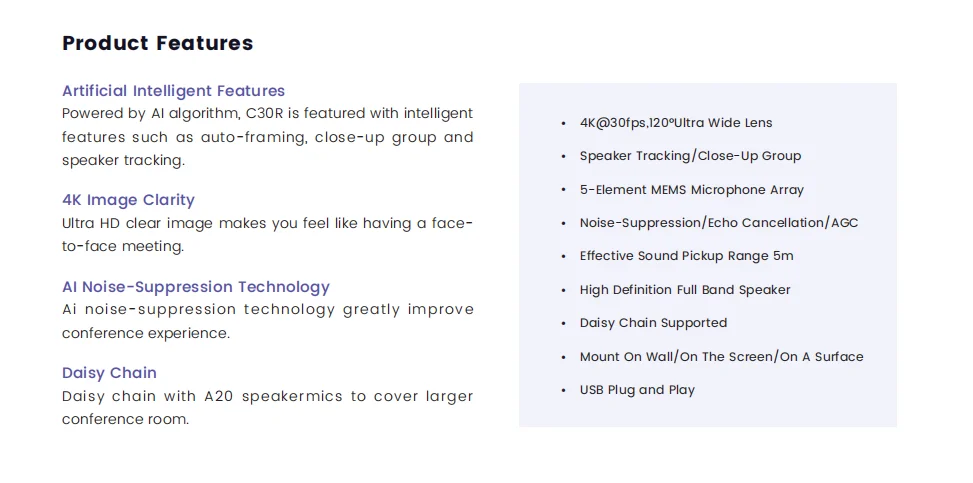
Task: Click the paragraph about auto-framing and speaker tracking
Action: [267, 137]
